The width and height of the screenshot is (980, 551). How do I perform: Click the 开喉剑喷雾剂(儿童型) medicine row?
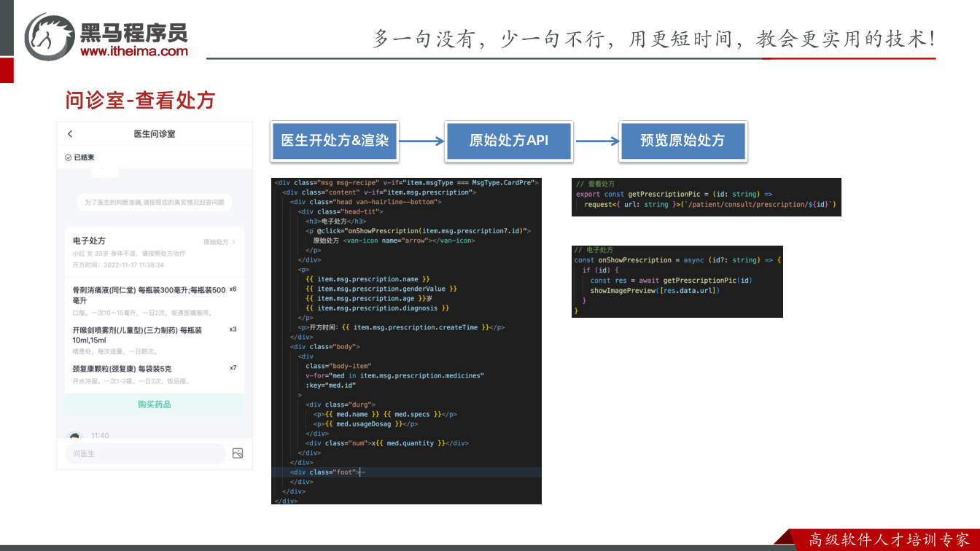click(155, 340)
